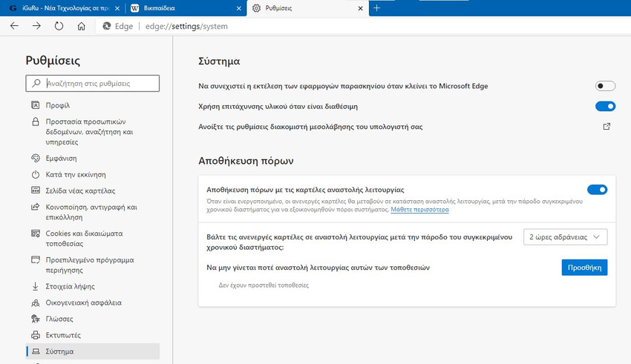Click the Edge logo in address bar
The image size is (631, 364).
107,26
